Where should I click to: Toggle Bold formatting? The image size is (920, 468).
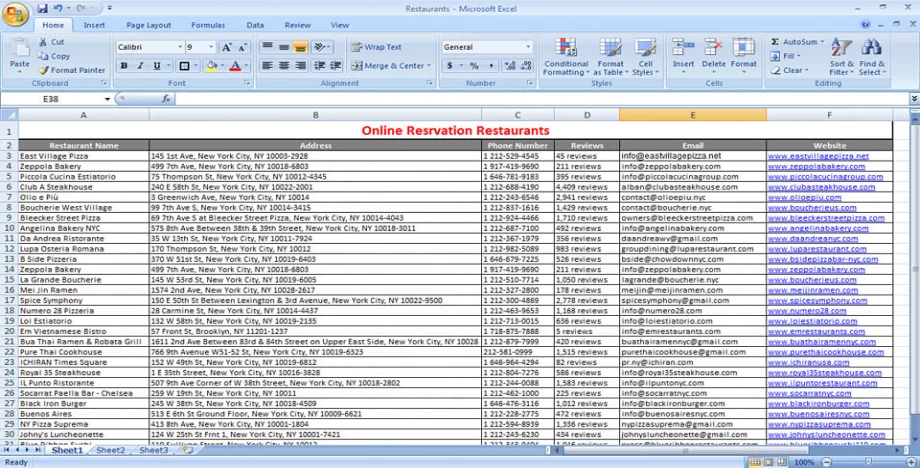click(x=124, y=66)
